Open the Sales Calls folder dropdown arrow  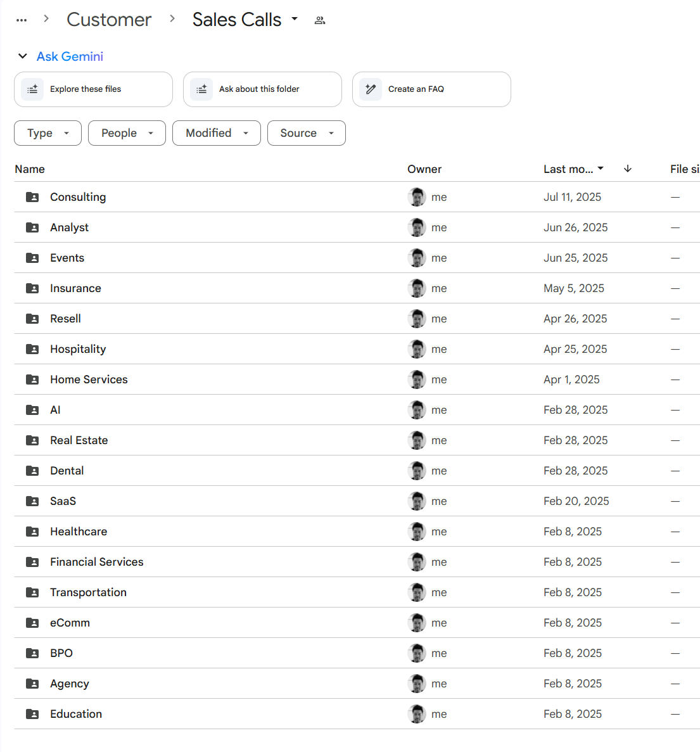pyautogui.click(x=295, y=19)
